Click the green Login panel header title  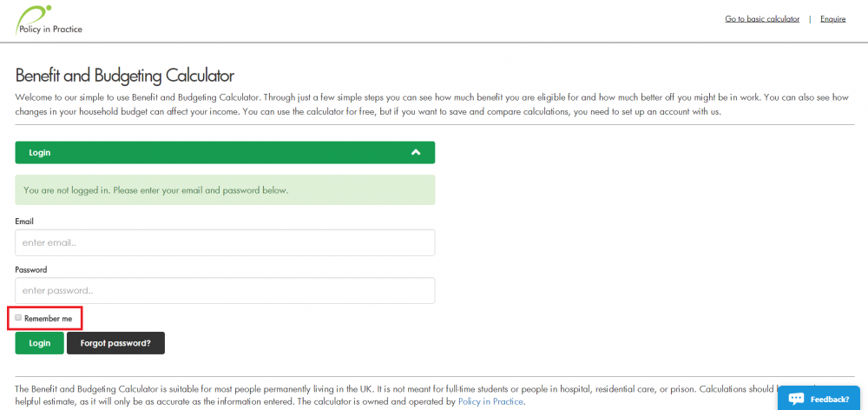click(x=40, y=152)
